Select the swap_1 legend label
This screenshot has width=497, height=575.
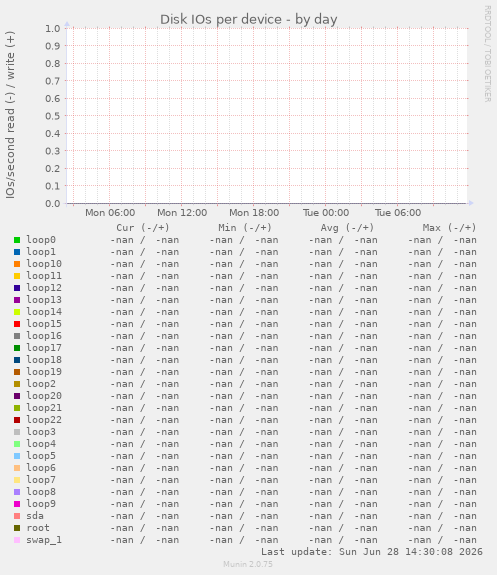pos(44,540)
